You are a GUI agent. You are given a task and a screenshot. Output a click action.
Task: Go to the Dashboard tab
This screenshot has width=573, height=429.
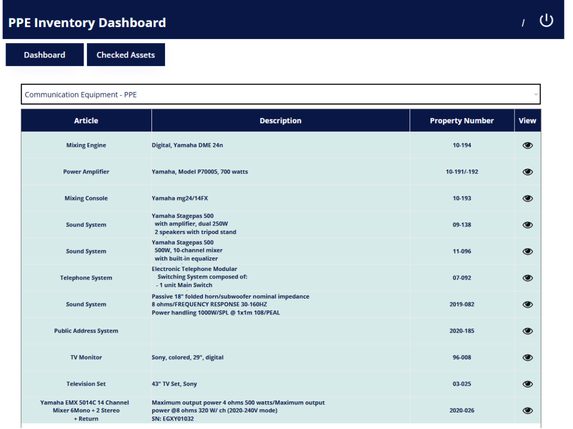click(45, 55)
